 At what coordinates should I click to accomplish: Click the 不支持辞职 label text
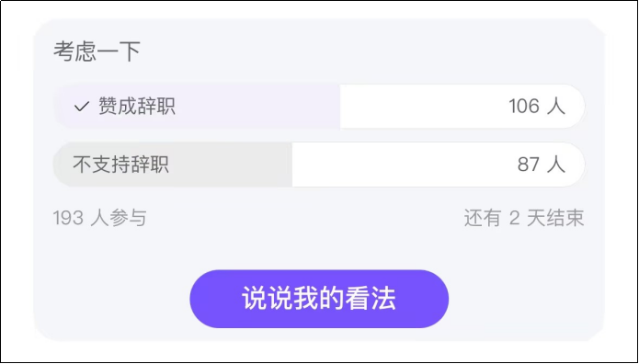tap(120, 165)
